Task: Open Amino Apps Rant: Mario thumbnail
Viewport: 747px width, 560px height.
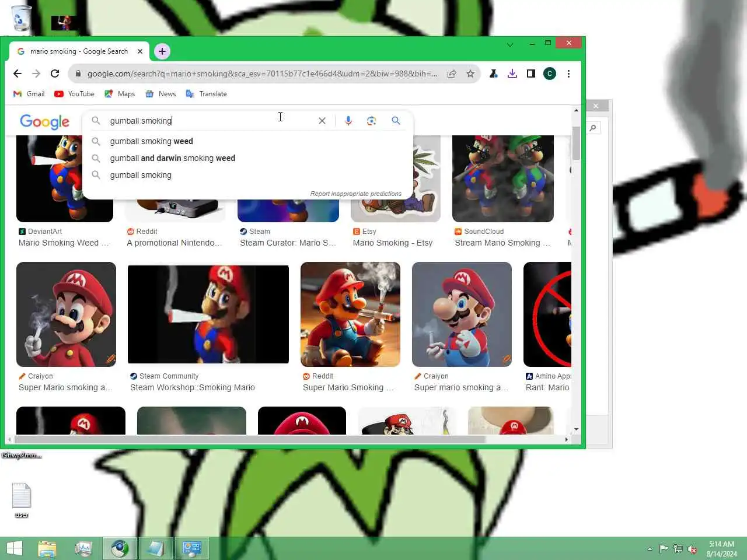Action: 547,314
